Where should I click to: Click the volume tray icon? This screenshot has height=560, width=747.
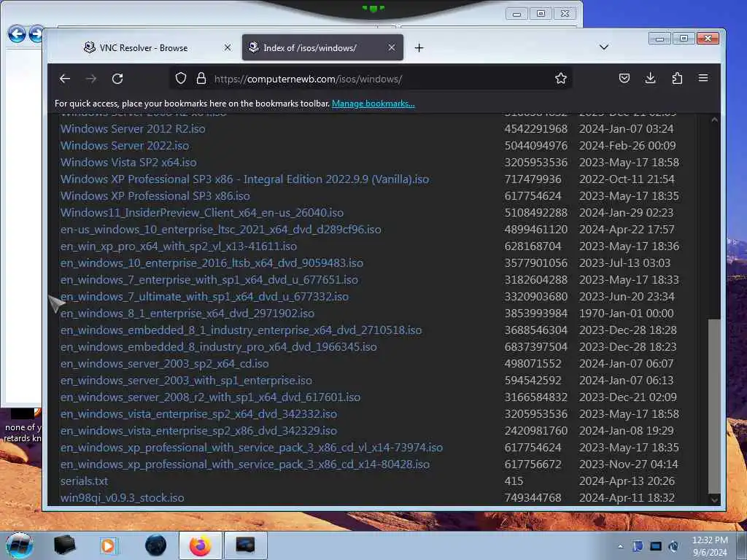click(673, 546)
